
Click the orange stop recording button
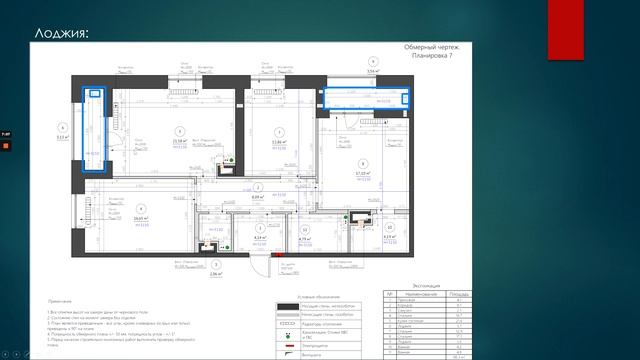6,146
